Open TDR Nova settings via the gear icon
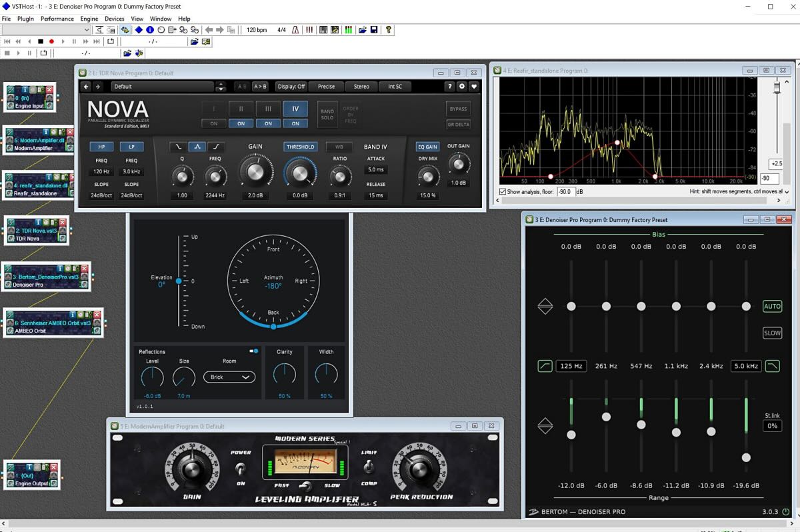Image resolution: width=800 pixels, height=532 pixels. coord(461,86)
